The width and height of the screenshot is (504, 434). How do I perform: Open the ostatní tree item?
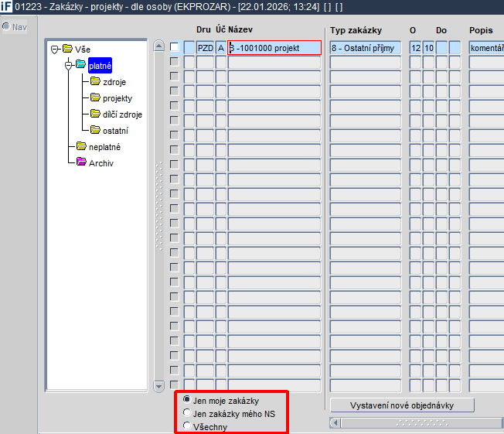coord(115,131)
